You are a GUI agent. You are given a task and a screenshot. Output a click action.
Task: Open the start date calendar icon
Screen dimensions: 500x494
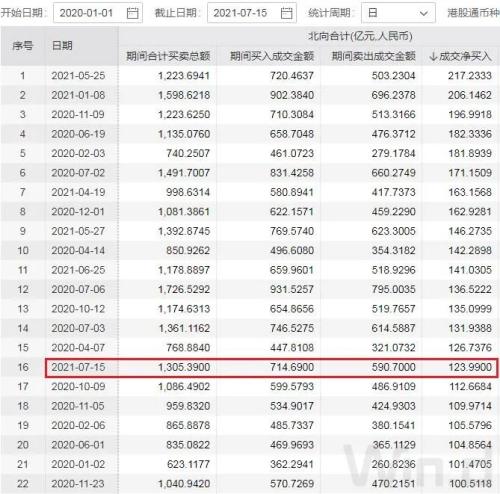point(132,13)
